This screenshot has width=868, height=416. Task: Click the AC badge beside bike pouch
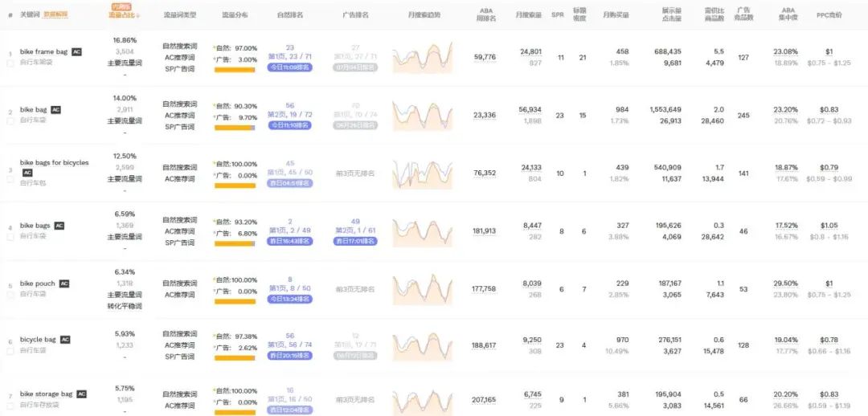point(64,283)
